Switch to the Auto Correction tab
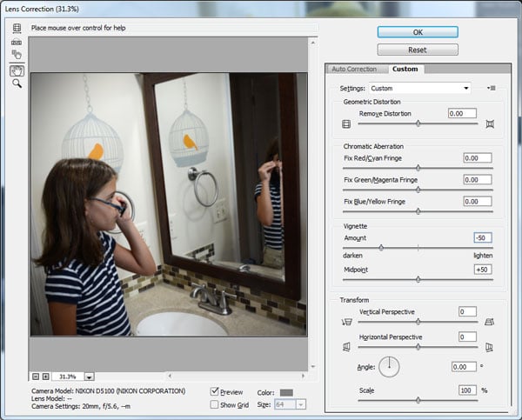Image resolution: width=522 pixels, height=420 pixels. [x=355, y=69]
